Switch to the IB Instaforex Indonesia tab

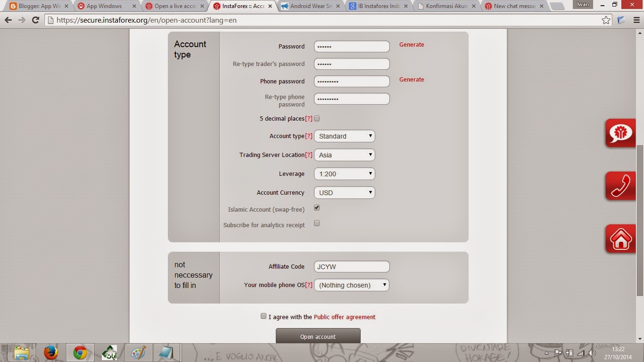click(377, 6)
